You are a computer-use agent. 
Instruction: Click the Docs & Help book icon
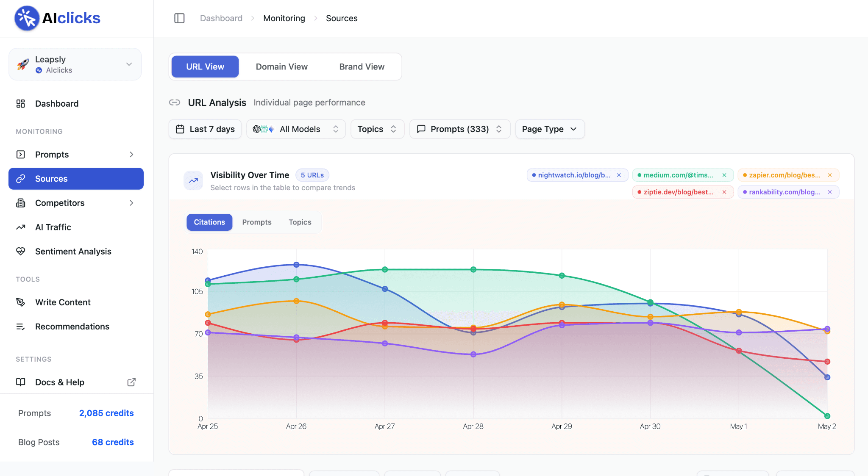click(20, 382)
